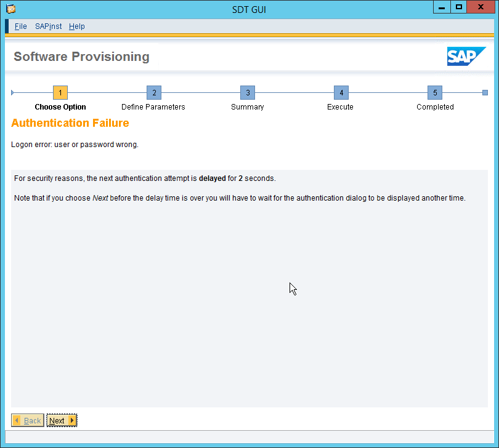Viewport: 499px width, 448px height.
Task: Open the SAPinst menu
Action: tap(49, 26)
